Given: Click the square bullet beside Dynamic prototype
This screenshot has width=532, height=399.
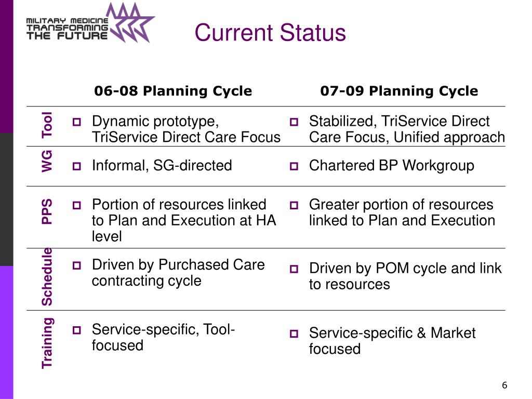Looking at the screenshot, I should (x=77, y=122).
